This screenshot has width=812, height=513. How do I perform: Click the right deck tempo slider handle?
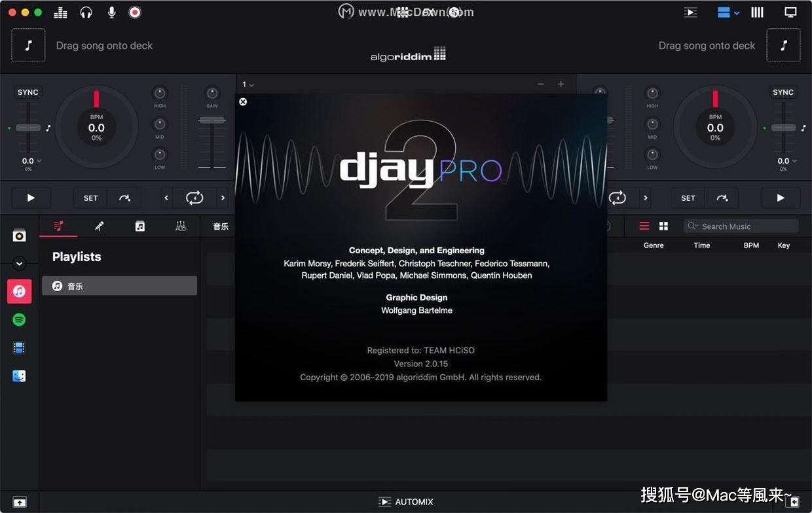pos(783,128)
